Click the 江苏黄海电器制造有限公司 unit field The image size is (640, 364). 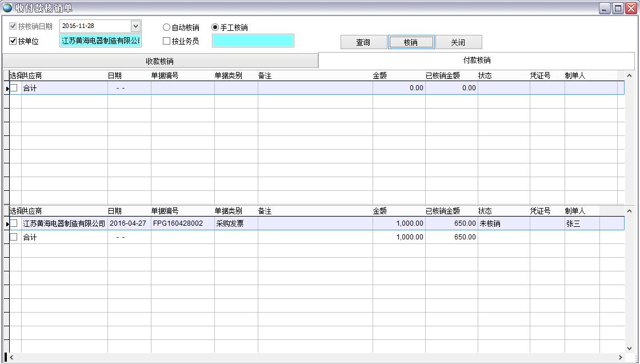[100, 41]
